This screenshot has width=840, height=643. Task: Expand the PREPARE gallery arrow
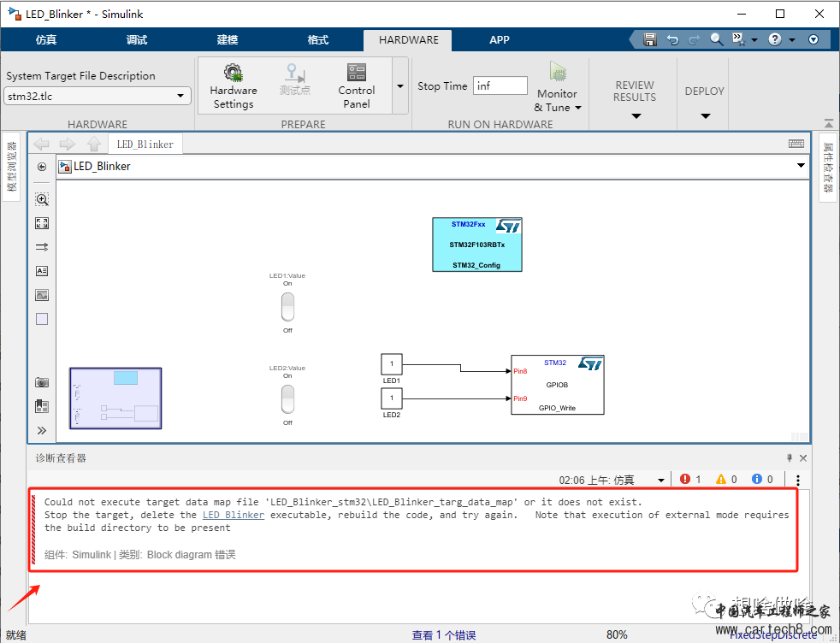pos(400,86)
